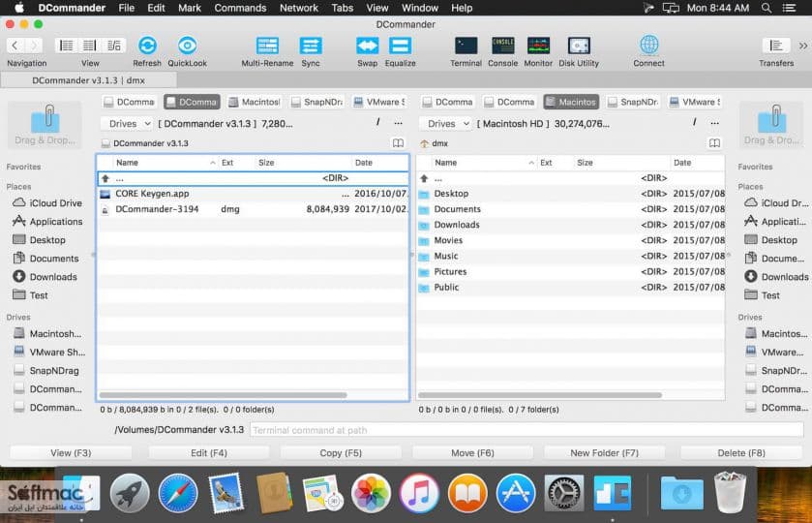The width and height of the screenshot is (812, 523).
Task: Click the Connect globe icon
Action: (648, 46)
